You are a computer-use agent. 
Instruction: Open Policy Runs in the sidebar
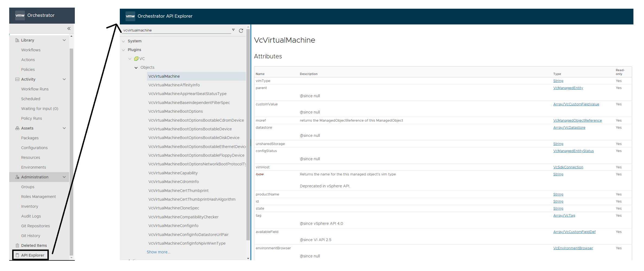[31, 118]
